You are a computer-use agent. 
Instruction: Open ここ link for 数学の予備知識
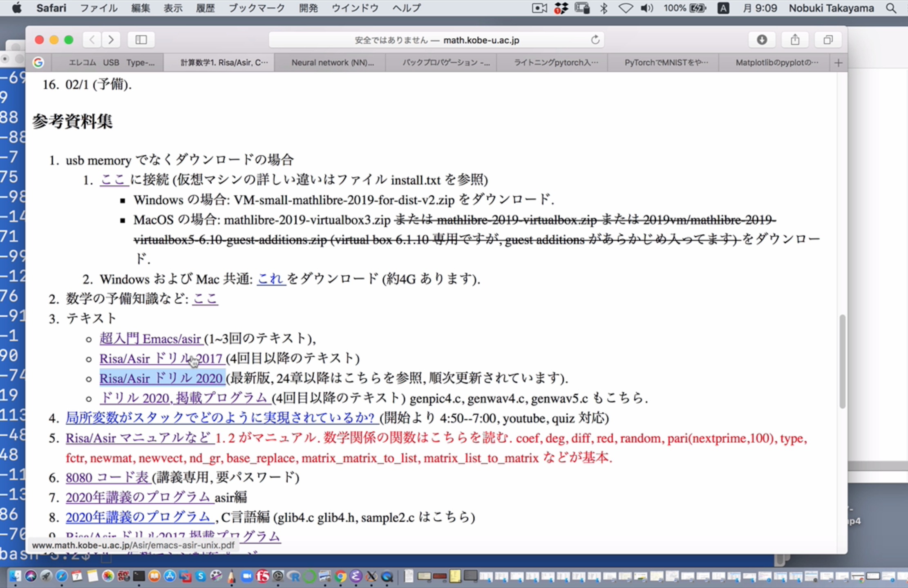[x=205, y=298]
